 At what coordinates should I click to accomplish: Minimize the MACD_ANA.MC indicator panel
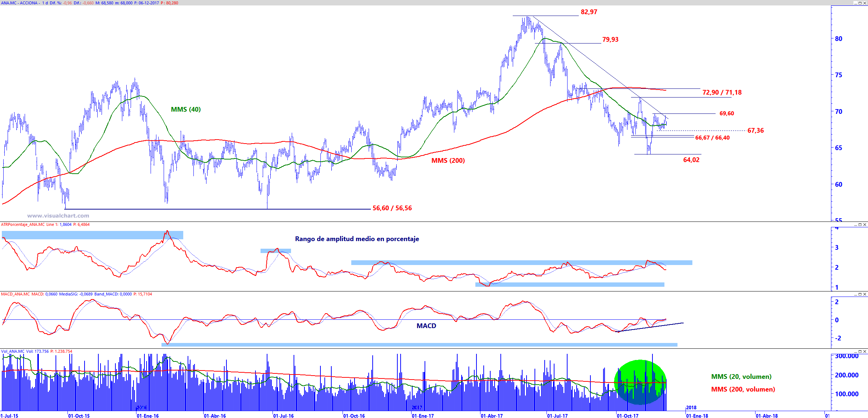(855, 294)
